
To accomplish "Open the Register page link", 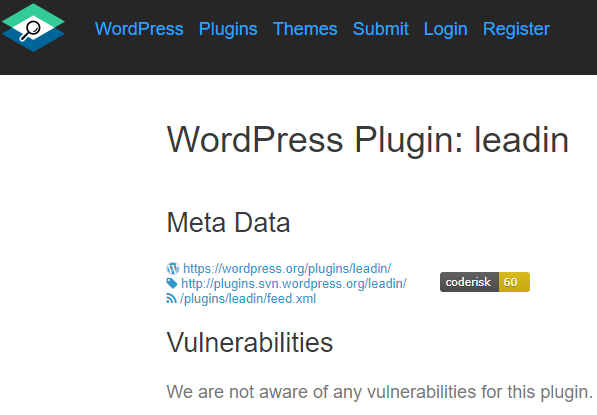I will point(516,29).
